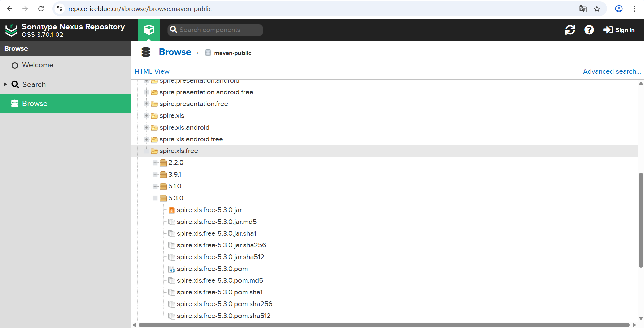Select the Welcome sidebar icon
The height and width of the screenshot is (328, 644).
(x=15, y=65)
